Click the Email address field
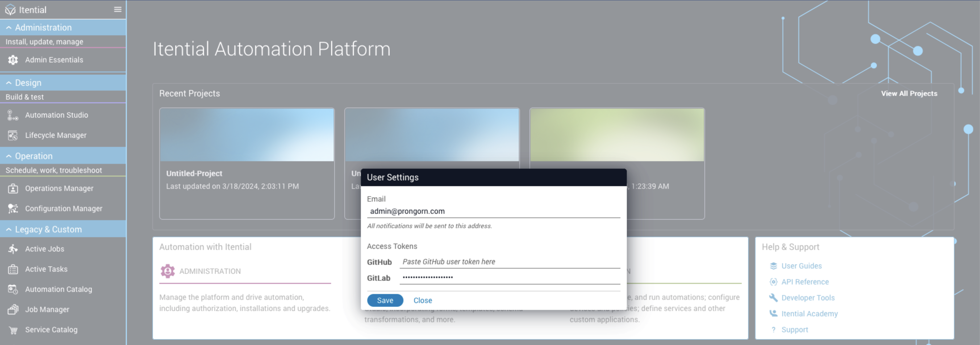 coord(493,211)
